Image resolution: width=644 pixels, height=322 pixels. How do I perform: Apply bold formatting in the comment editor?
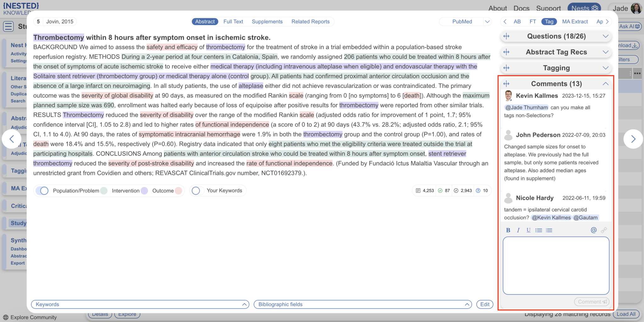coord(508,230)
